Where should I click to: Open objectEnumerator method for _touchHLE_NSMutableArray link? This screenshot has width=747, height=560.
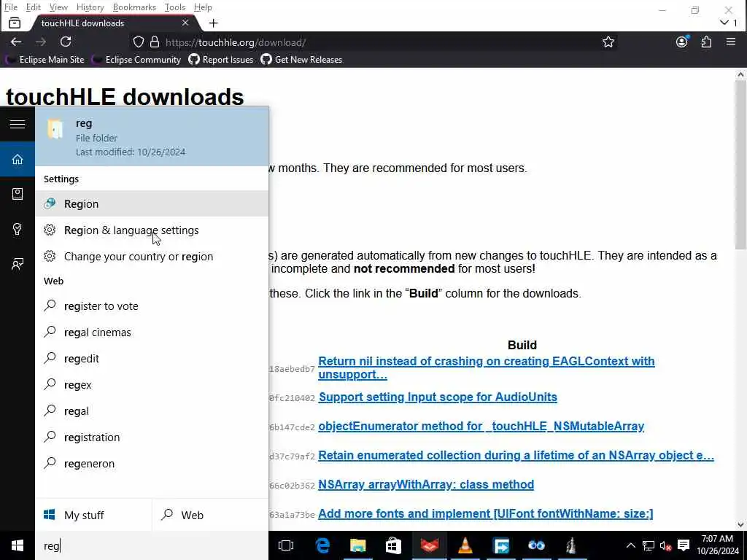point(481,426)
